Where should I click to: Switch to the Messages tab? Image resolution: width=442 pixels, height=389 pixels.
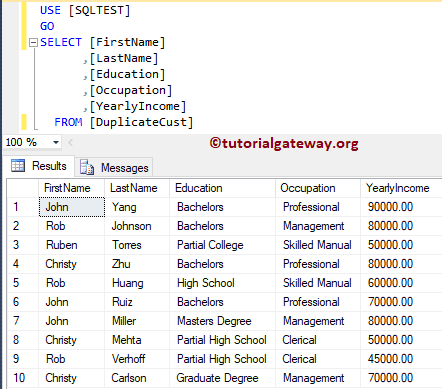(x=115, y=168)
